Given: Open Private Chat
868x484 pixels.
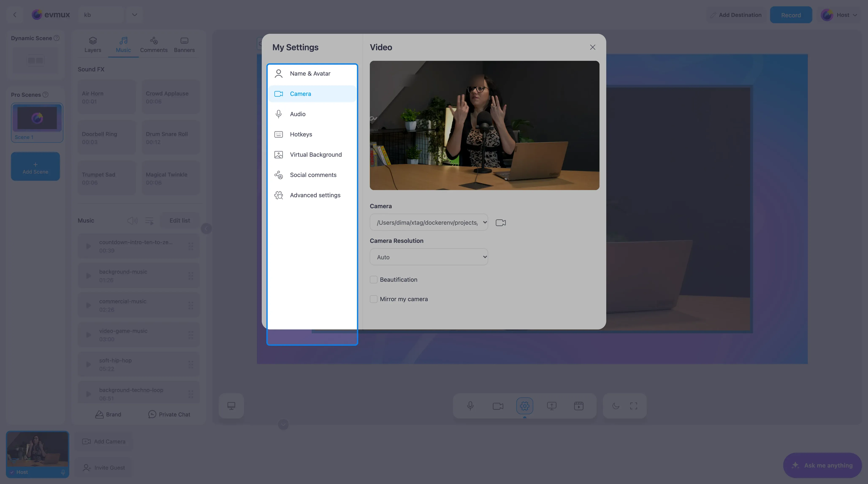Looking at the screenshot, I should pyautogui.click(x=169, y=414).
